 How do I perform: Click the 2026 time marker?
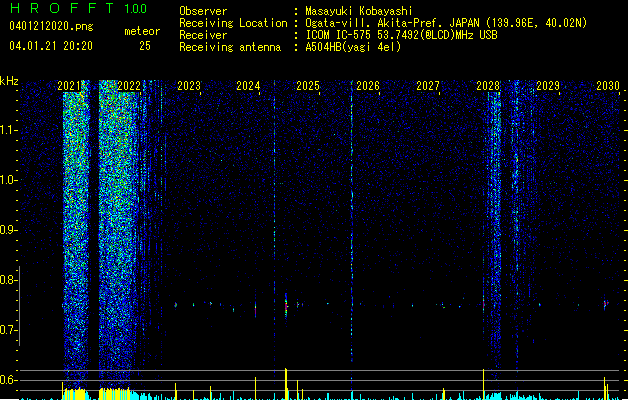coord(368,86)
